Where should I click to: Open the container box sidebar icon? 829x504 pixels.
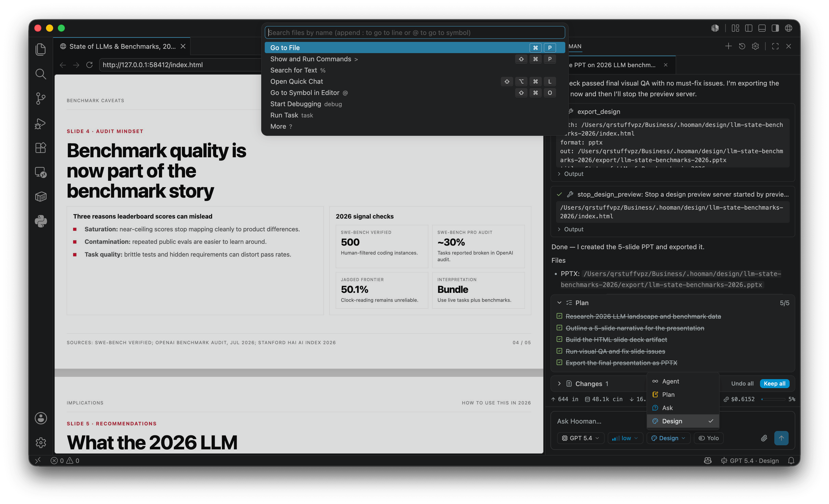point(41,196)
